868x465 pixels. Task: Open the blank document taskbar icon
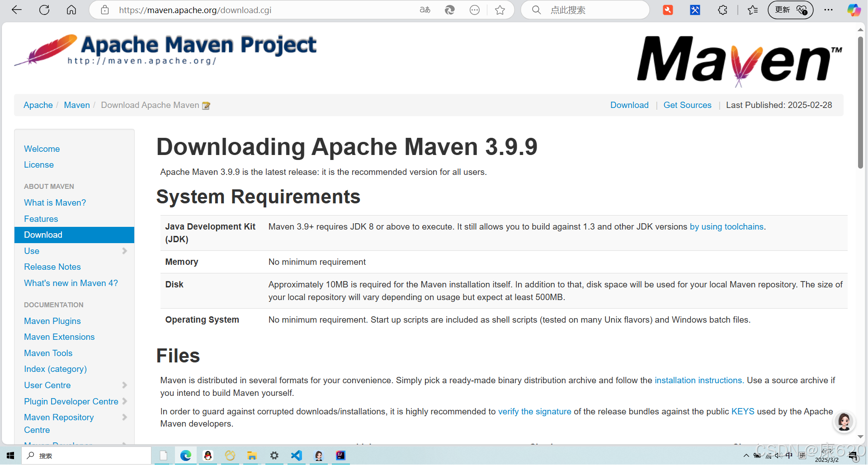click(x=164, y=456)
